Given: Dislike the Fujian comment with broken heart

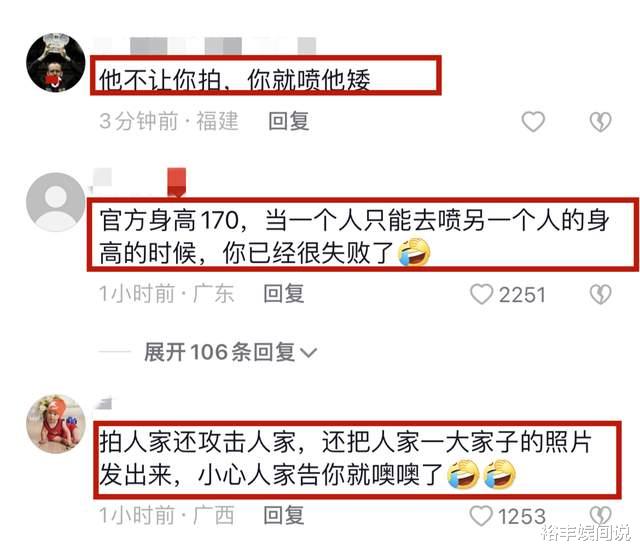Looking at the screenshot, I should [600, 122].
